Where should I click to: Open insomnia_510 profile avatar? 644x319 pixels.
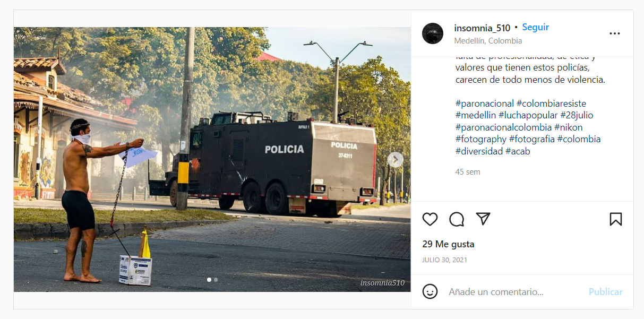pyautogui.click(x=433, y=33)
